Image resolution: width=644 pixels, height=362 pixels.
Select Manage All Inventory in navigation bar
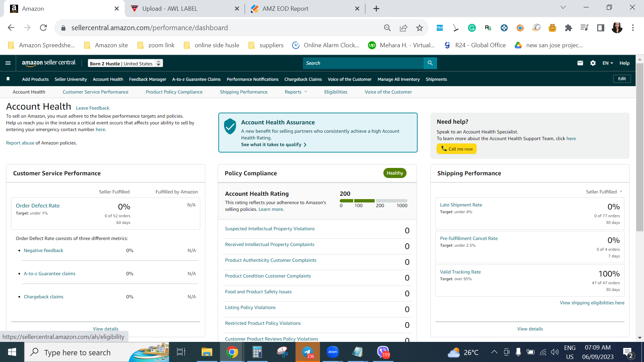point(398,79)
